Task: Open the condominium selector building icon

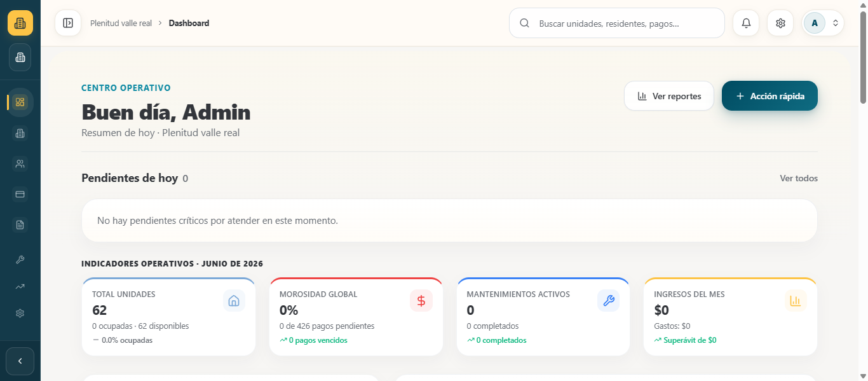Action: click(x=20, y=57)
